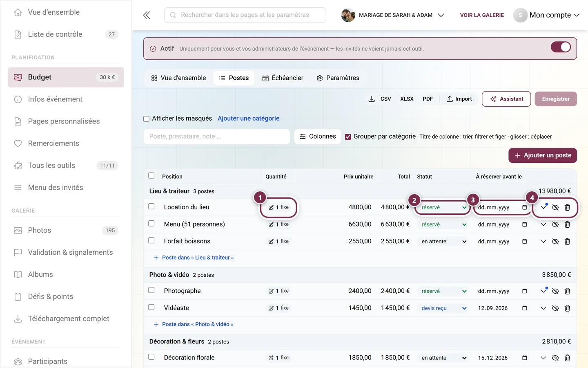
Task: Click the trash icon for Vidéaste
Action: tap(567, 308)
